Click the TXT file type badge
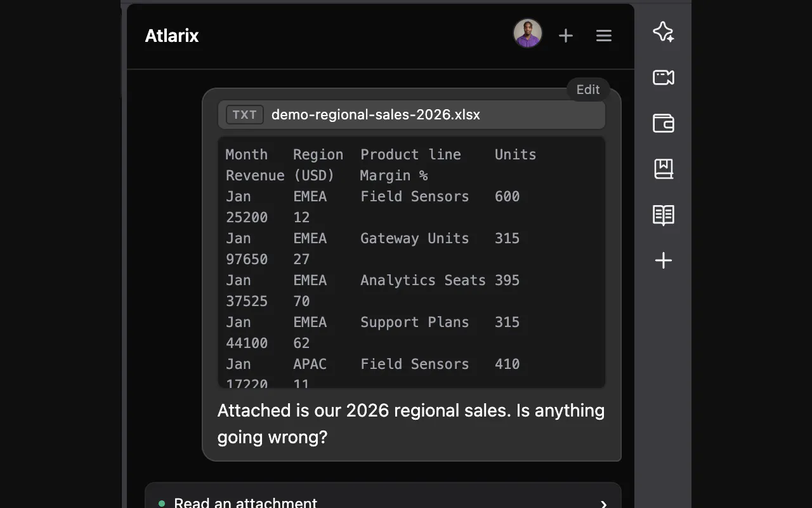 [245, 115]
